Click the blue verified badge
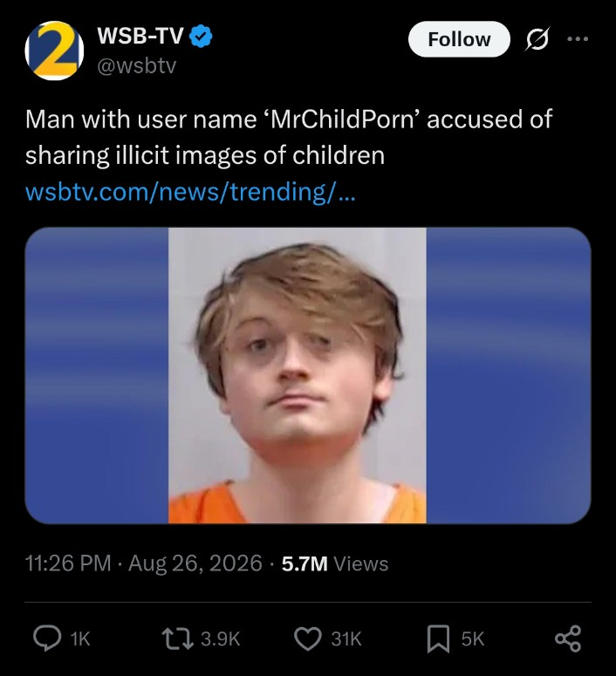 pos(201,36)
